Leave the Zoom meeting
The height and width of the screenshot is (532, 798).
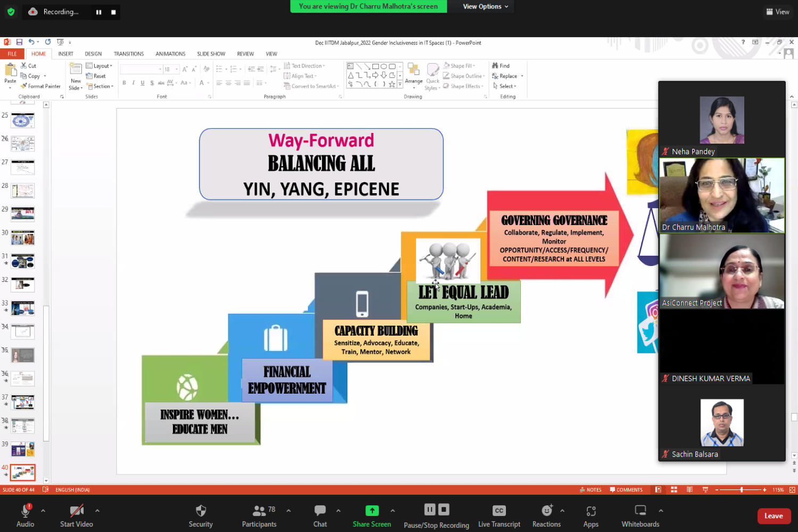(774, 516)
